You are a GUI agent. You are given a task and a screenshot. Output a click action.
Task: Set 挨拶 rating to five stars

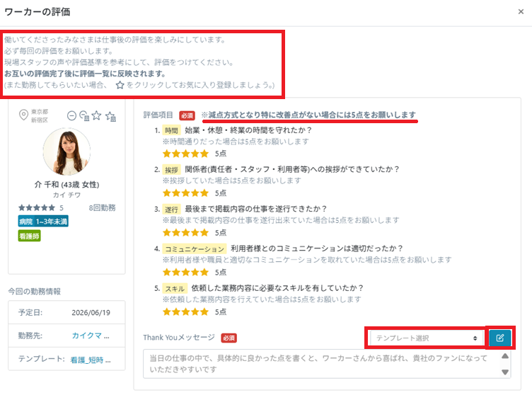204,193
